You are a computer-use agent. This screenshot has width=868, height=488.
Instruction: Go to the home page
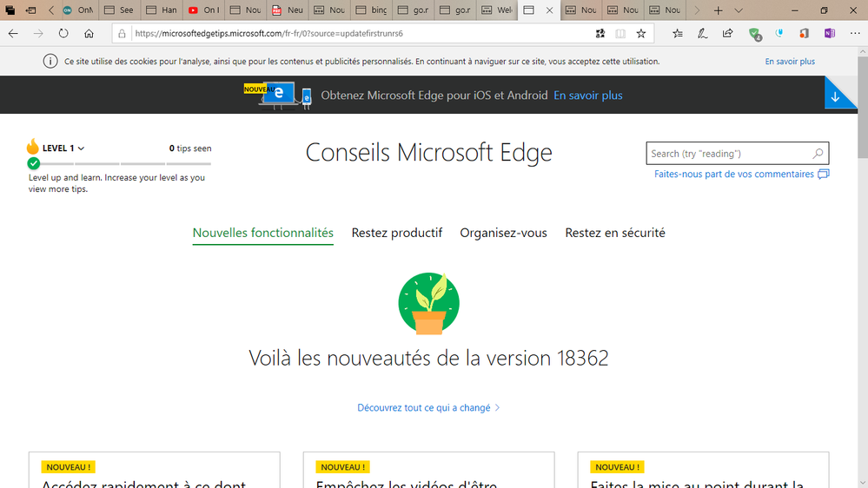[x=89, y=33]
